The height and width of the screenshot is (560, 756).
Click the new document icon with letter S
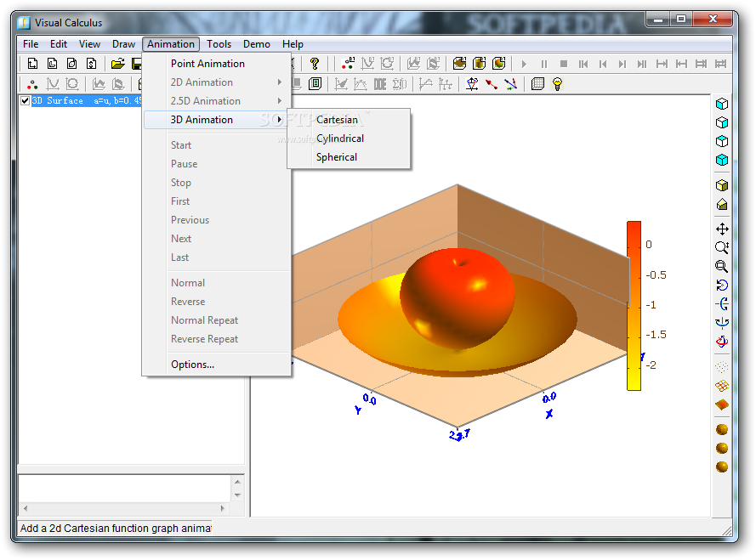coord(92,64)
